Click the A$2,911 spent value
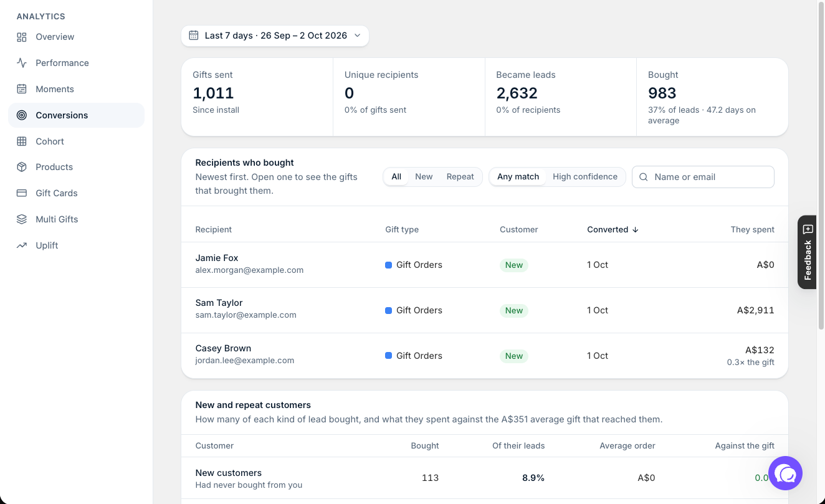825x504 pixels. click(756, 310)
